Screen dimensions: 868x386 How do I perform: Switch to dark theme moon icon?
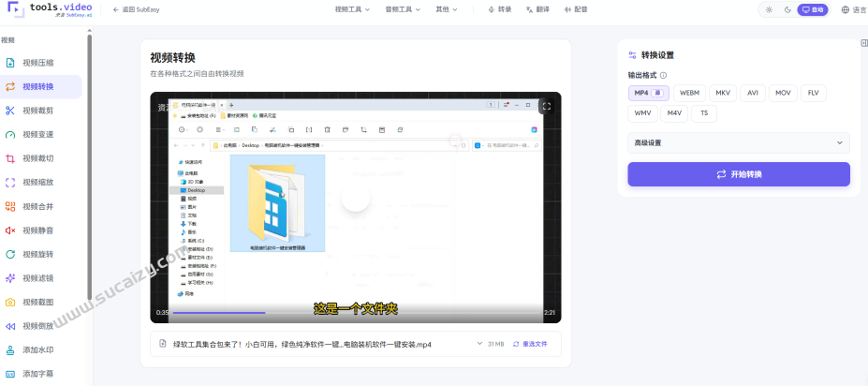pos(787,9)
